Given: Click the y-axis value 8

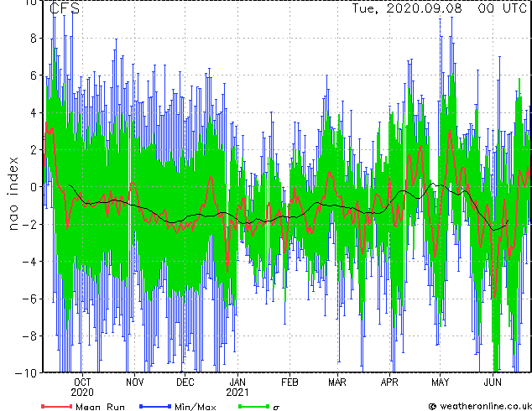Looking at the screenshot, I should click(x=34, y=39).
